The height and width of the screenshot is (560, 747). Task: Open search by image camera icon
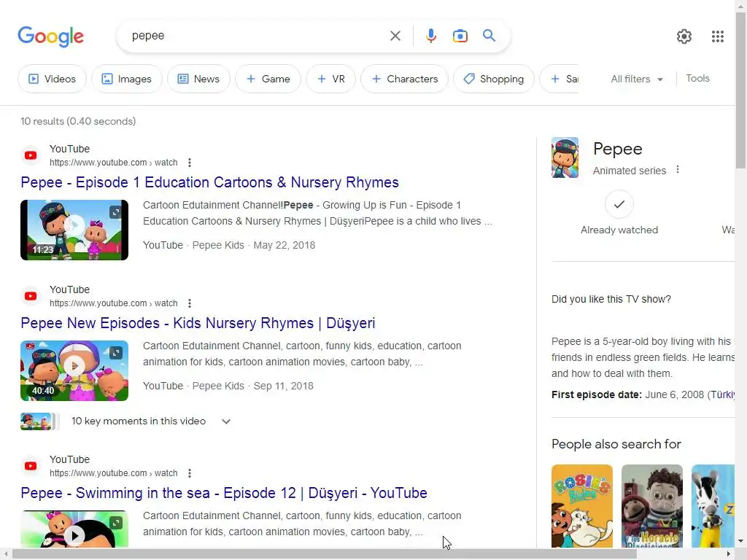(x=460, y=36)
